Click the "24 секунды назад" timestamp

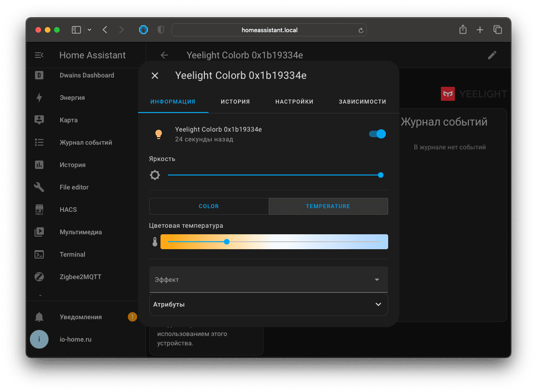click(x=204, y=140)
